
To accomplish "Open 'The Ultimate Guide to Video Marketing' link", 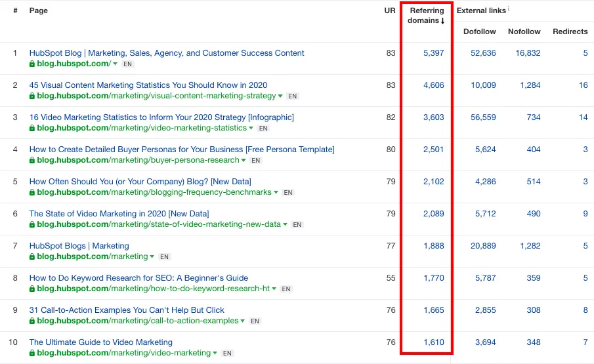I will click(x=101, y=342).
